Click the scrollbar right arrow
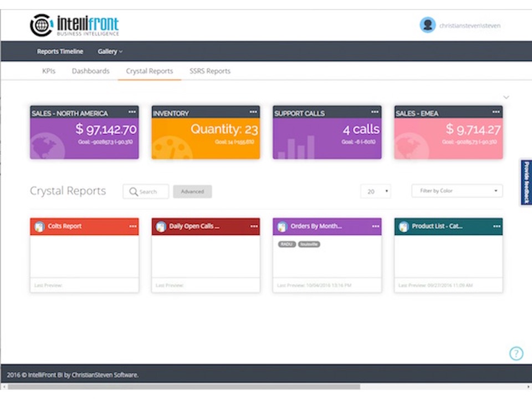532x399 pixels. pyautogui.click(x=529, y=387)
